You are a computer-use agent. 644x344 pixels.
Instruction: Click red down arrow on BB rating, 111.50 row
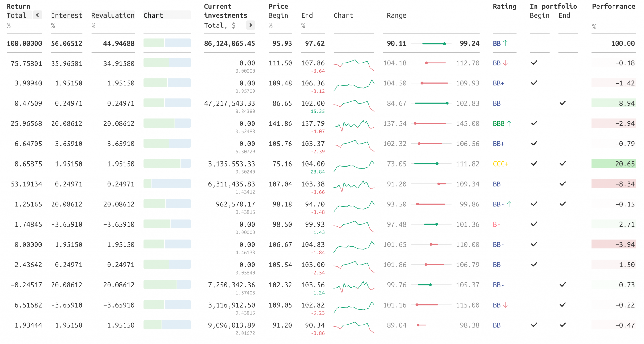coord(505,63)
